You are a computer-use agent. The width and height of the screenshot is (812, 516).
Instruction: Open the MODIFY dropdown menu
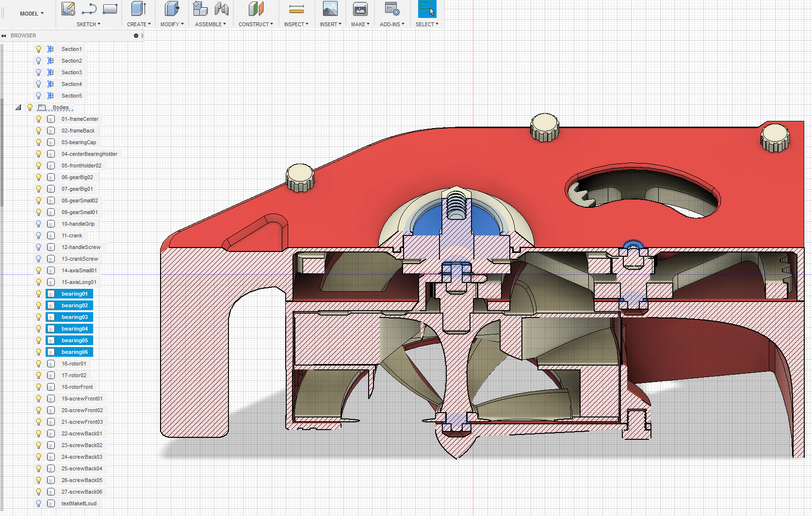coord(172,24)
